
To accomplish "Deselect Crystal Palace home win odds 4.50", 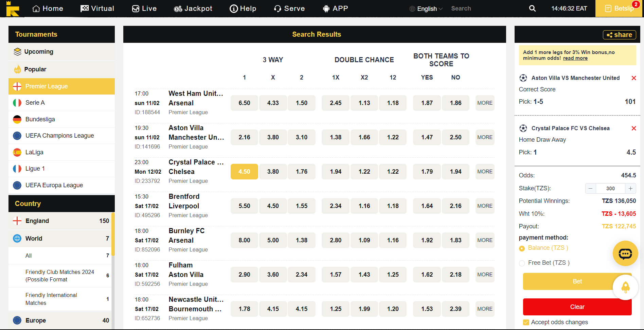I will (244, 172).
